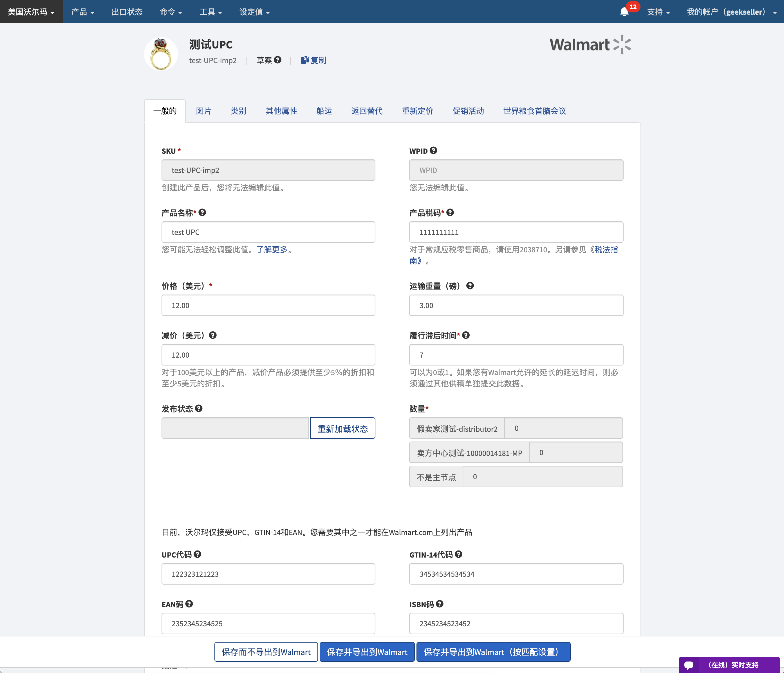Click the 草案 status text
The width and height of the screenshot is (784, 673).
[x=264, y=60]
